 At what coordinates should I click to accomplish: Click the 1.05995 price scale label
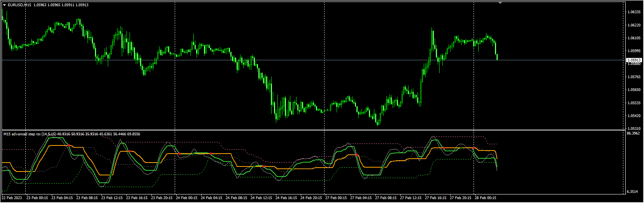coord(634,51)
